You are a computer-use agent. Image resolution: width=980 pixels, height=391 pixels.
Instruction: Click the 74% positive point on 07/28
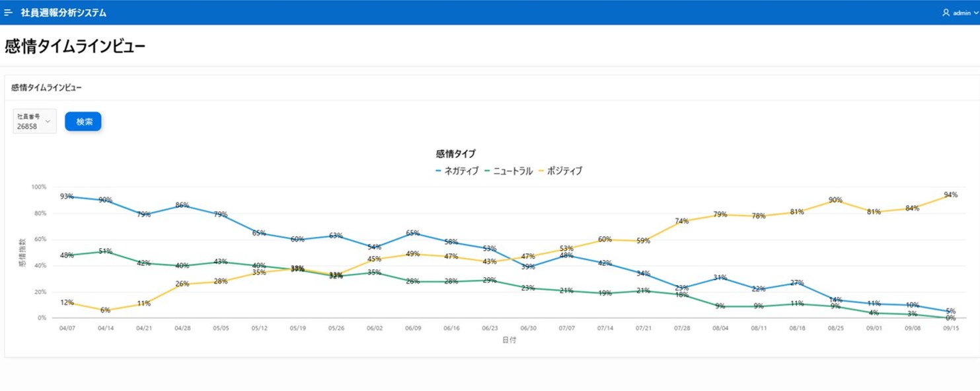tap(681, 222)
